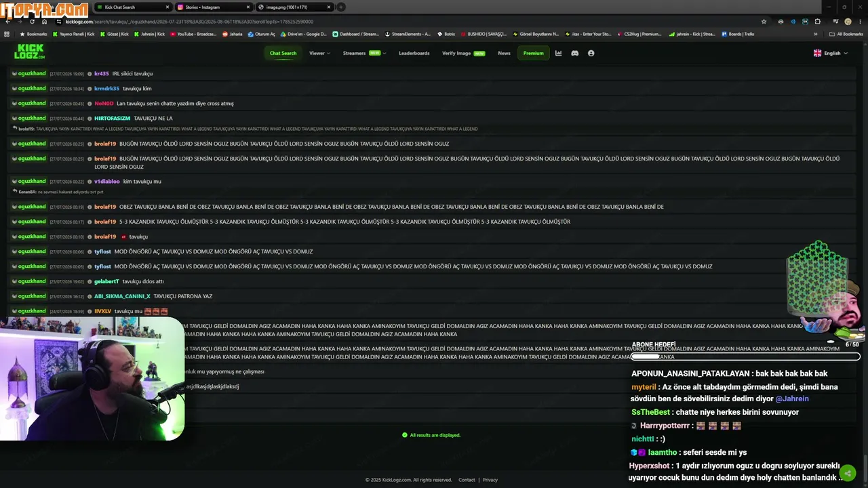This screenshot has height=488, width=868.
Task: Click the ABONE HEDEFI progress bar
Action: (745, 357)
